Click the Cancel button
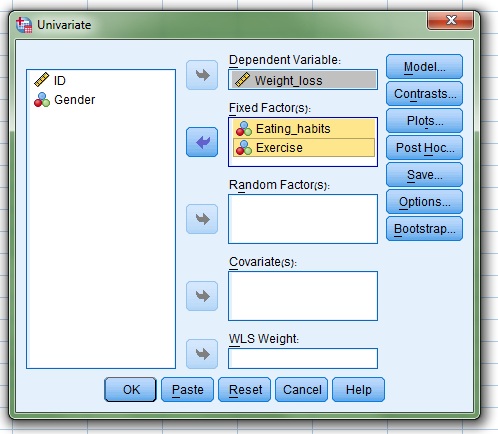498x434 pixels. click(301, 389)
